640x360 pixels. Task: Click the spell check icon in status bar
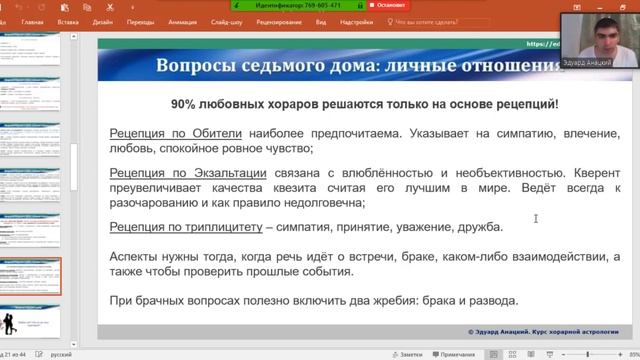pyautogui.click(x=39, y=355)
